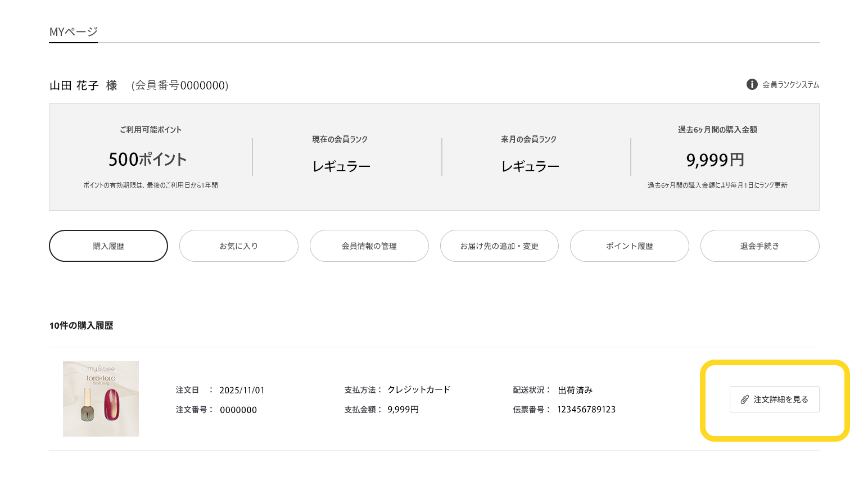Click the toro-toro product thumbnail
Screen dimensions: 868x481
tap(101, 398)
